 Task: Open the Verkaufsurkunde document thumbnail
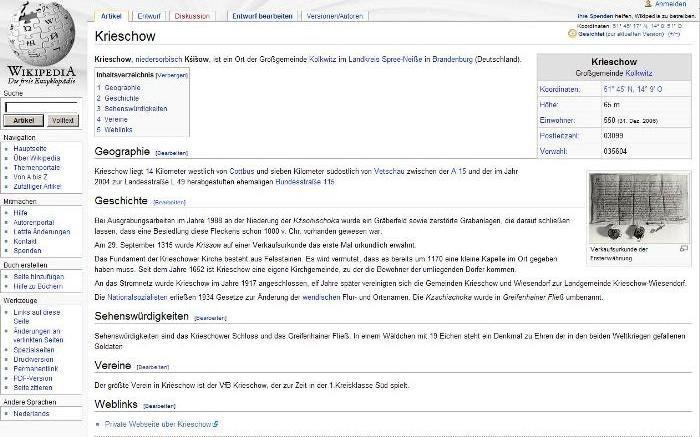click(x=638, y=207)
